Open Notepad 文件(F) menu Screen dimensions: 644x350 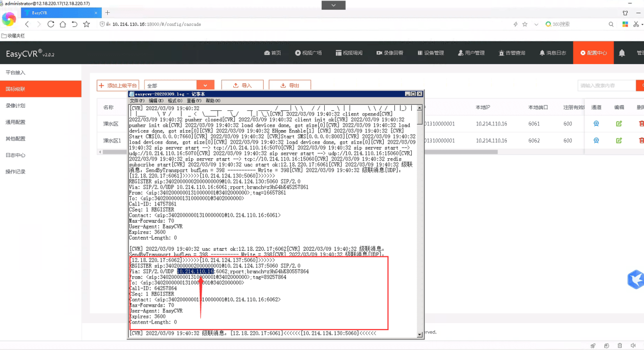tap(137, 101)
